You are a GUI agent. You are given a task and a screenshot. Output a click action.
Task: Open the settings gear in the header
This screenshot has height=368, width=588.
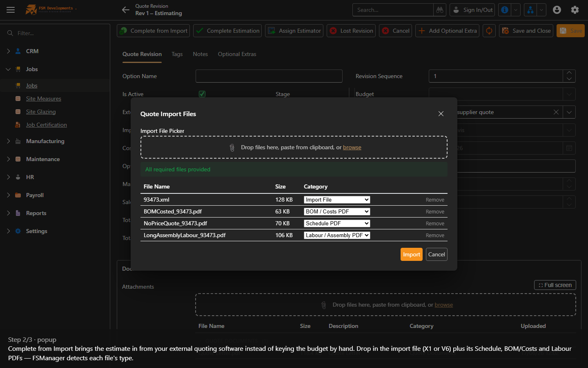[575, 10]
